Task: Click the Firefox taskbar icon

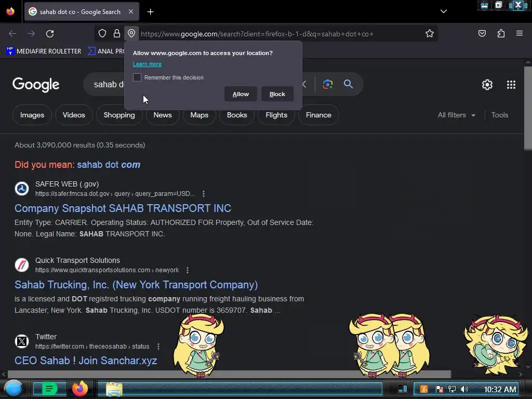Action: coord(80,389)
